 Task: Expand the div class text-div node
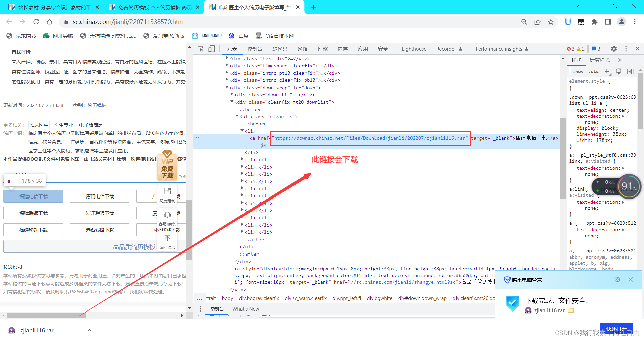pos(227,58)
